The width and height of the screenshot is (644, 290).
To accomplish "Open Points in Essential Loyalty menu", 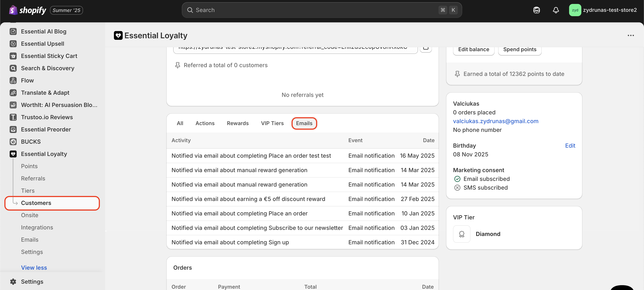I will 29,166.
